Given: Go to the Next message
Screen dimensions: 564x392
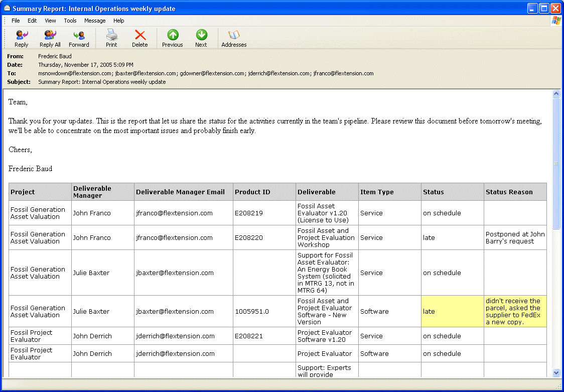Looking at the screenshot, I should [x=201, y=39].
